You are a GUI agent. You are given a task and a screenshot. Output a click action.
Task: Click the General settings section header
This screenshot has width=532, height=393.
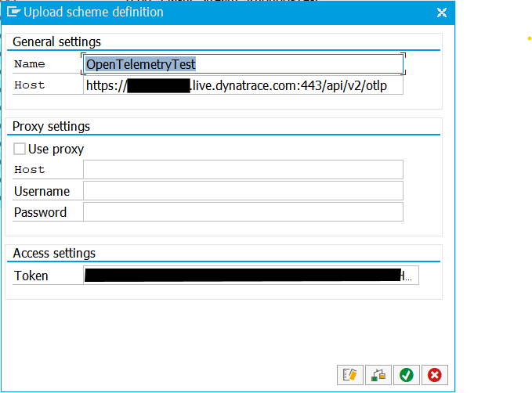tap(57, 41)
